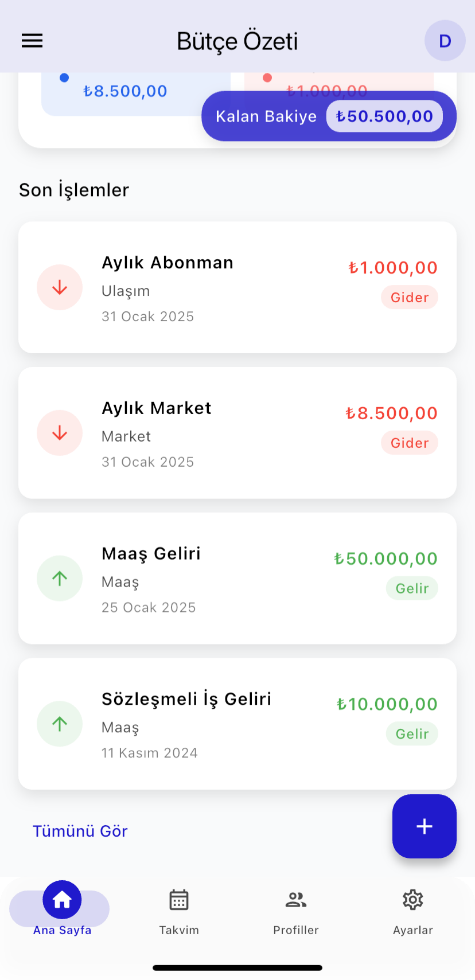Tap the Gider tag on Aylık Abonman
The width and height of the screenshot is (475, 980).
tap(410, 298)
